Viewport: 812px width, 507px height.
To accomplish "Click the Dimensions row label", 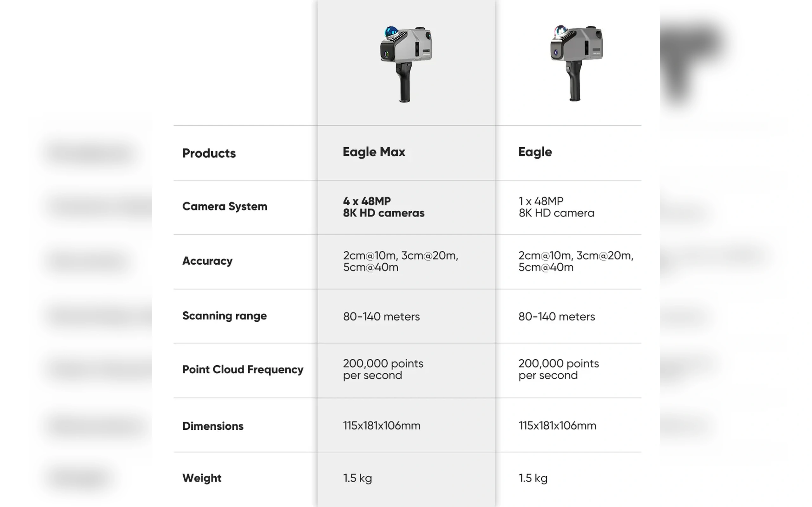I will (x=213, y=426).
